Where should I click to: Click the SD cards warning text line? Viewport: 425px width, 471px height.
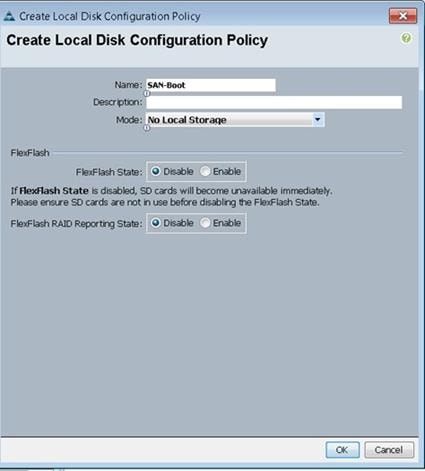tap(171, 197)
